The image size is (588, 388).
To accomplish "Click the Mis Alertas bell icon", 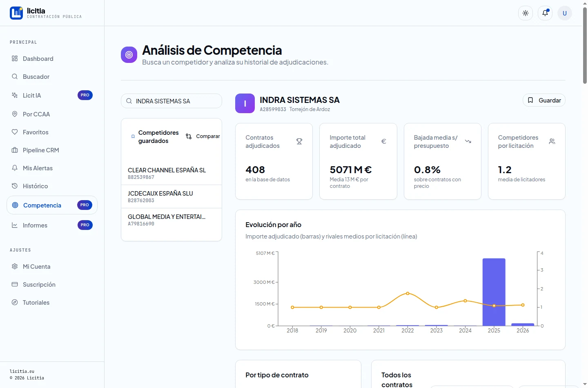I will (15, 168).
